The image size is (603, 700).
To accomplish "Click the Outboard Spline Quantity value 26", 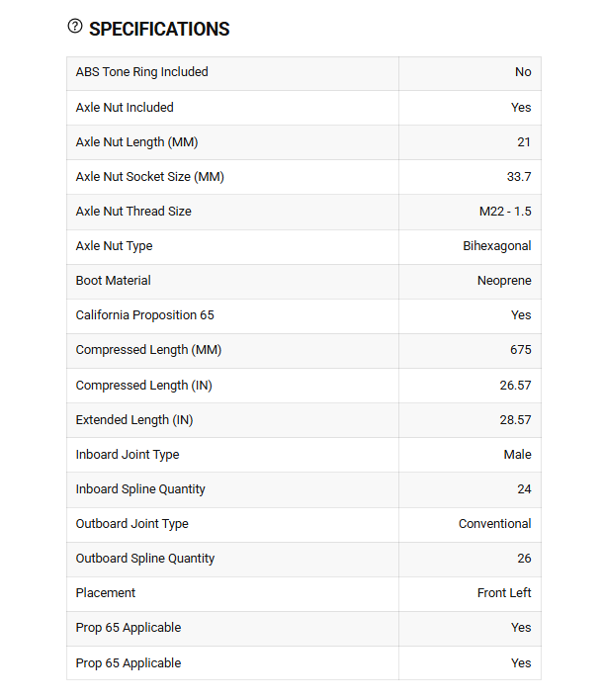I will point(525,559).
